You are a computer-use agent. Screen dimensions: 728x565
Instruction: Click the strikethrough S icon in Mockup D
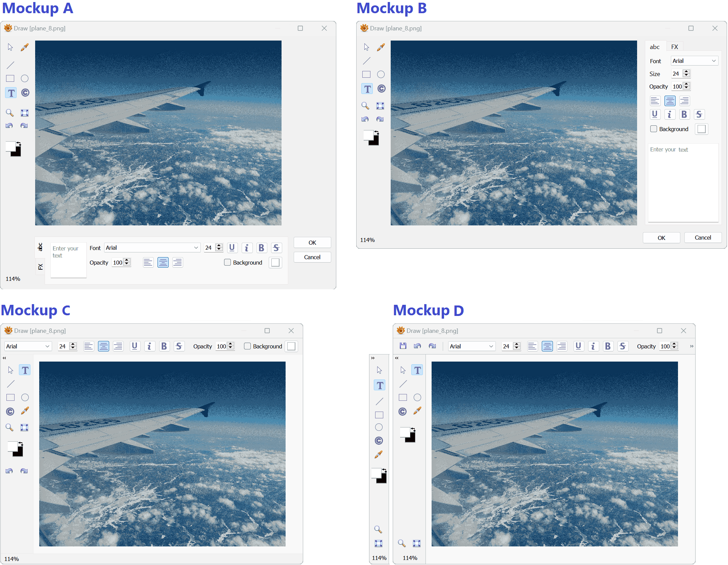[623, 346]
